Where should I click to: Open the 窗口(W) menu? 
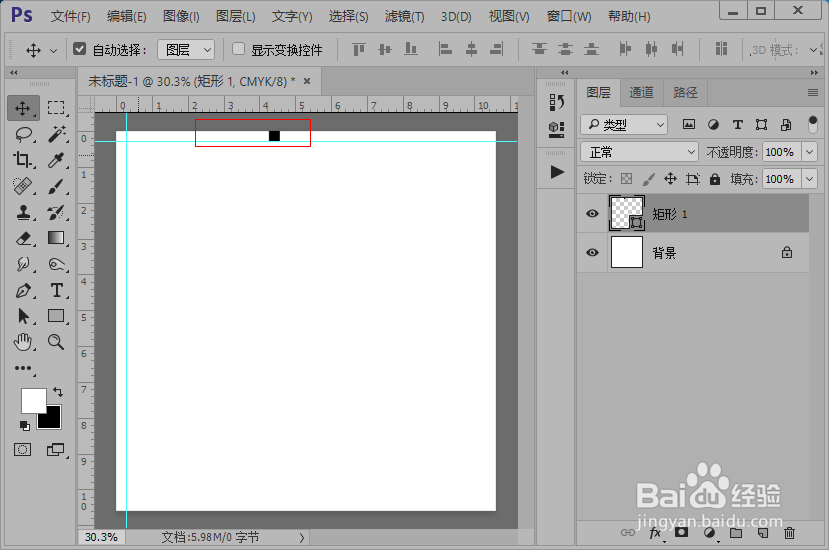click(569, 16)
